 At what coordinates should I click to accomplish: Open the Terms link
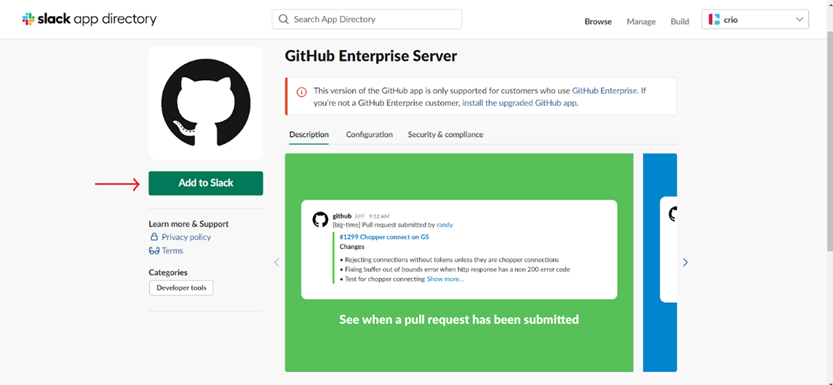[x=172, y=251]
